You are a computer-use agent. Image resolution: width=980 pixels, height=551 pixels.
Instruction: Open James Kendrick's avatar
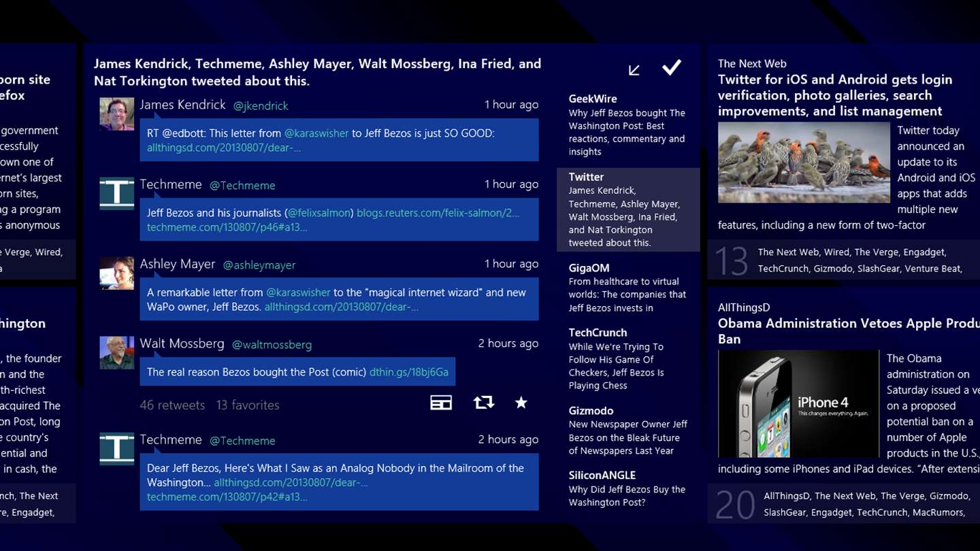[117, 114]
